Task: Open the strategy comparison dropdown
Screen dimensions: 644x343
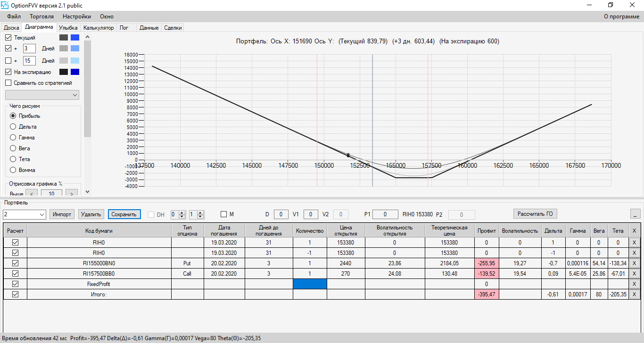Action: [42, 95]
